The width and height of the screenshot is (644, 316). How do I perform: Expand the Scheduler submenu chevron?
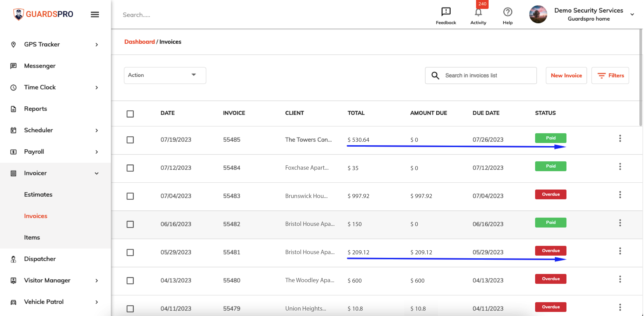coord(97,131)
